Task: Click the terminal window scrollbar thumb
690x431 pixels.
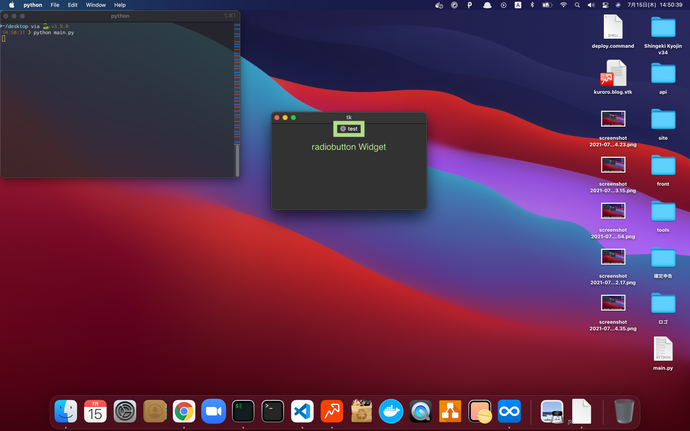Action: point(237,160)
